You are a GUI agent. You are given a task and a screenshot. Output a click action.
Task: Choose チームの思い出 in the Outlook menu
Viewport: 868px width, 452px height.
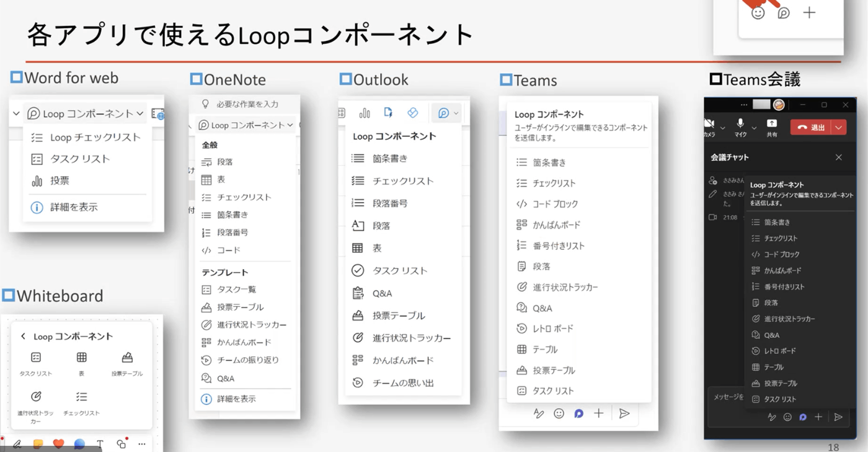click(403, 383)
